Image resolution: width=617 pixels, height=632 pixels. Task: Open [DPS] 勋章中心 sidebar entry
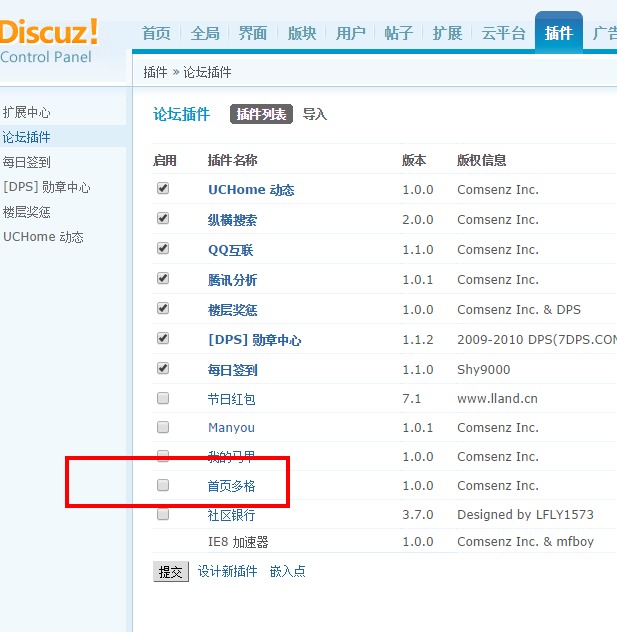click(47, 187)
